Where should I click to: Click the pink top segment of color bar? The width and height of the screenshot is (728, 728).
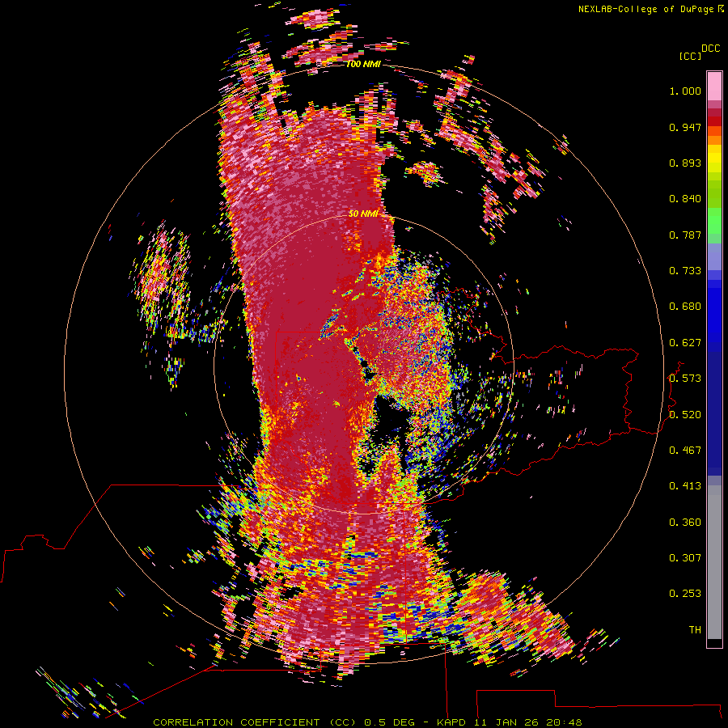tap(714, 86)
